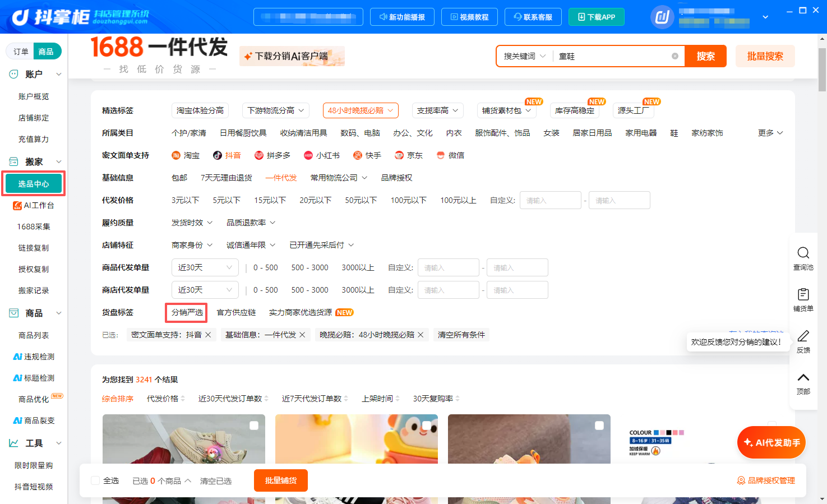Select the 拼多多 platform icon
The width and height of the screenshot is (827, 504).
pos(259,155)
